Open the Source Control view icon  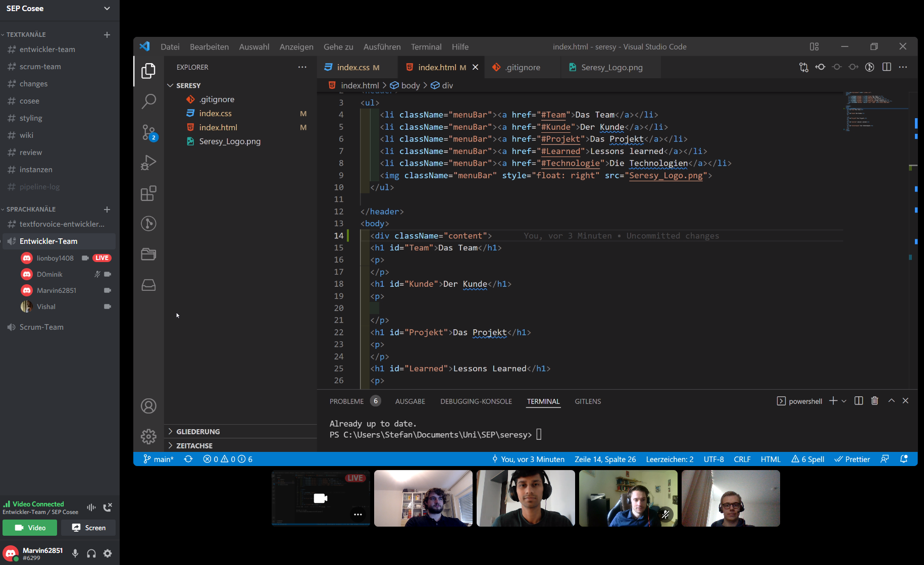pyautogui.click(x=148, y=132)
